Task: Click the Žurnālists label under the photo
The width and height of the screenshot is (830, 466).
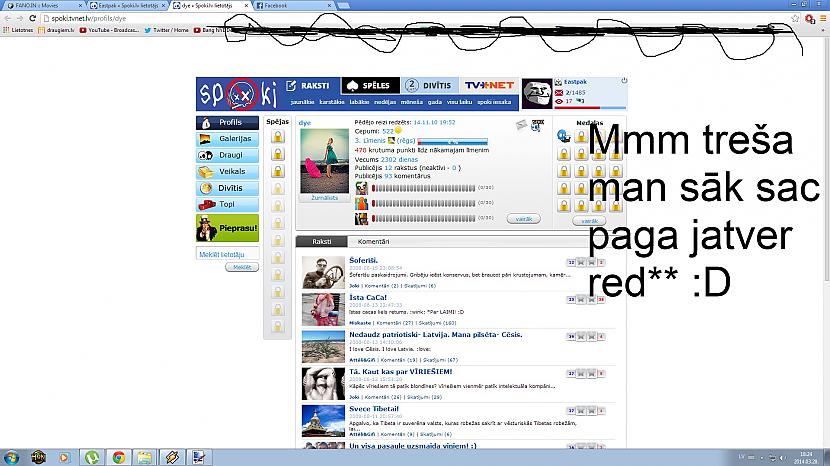Action: [x=324, y=198]
